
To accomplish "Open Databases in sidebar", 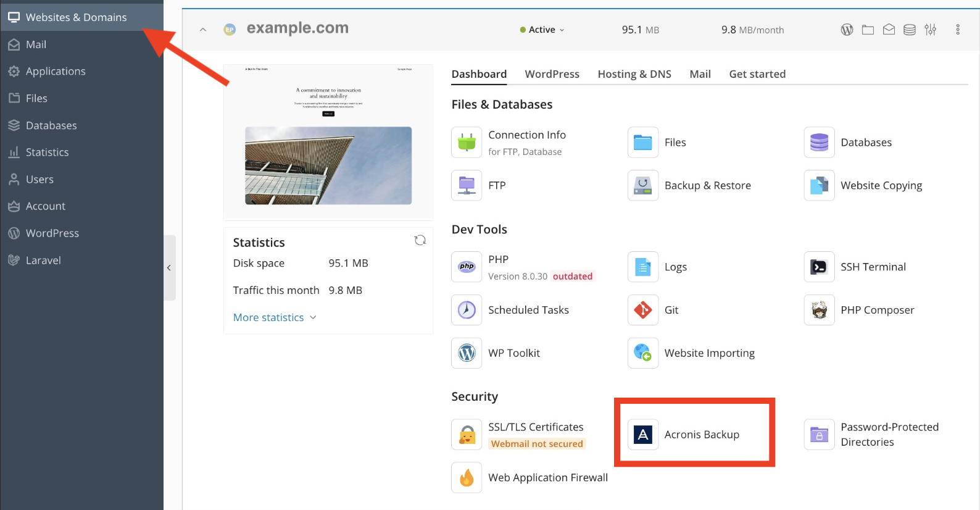I will click(81, 125).
